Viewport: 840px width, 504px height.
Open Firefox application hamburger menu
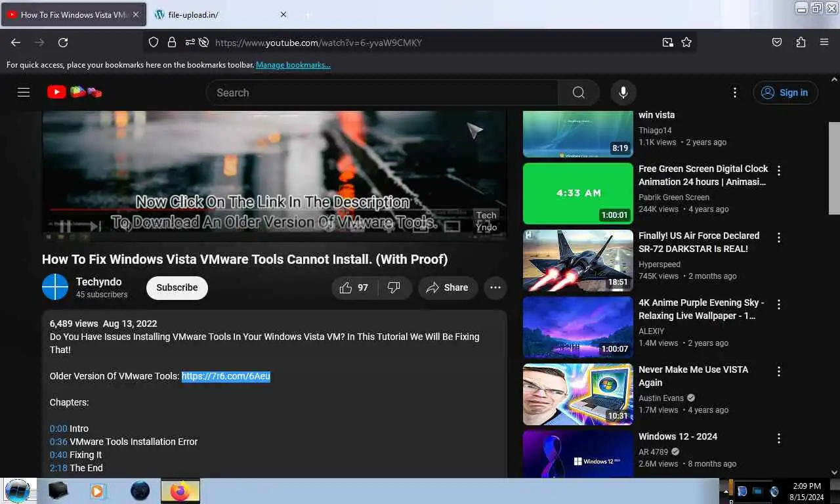click(x=824, y=42)
